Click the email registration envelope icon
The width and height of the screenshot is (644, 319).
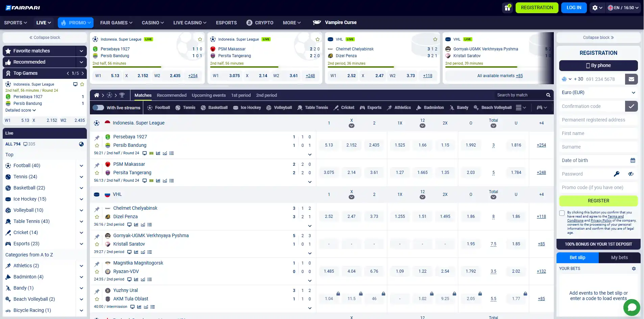[631, 79]
